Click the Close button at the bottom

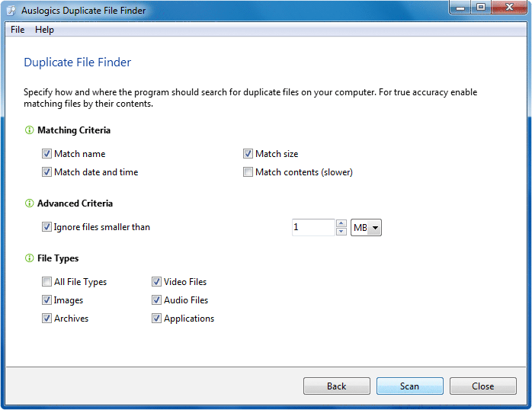[x=482, y=386]
